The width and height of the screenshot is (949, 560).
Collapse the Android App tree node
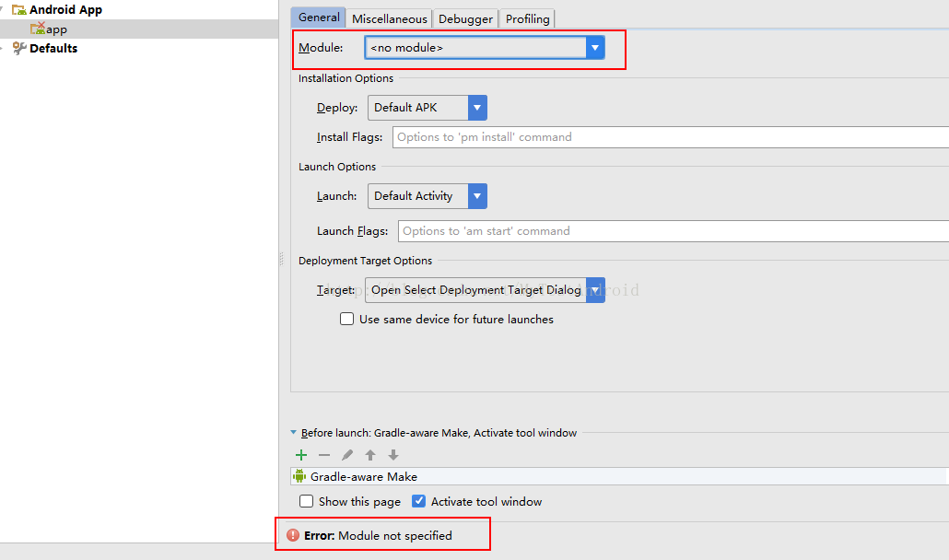[x=3, y=10]
